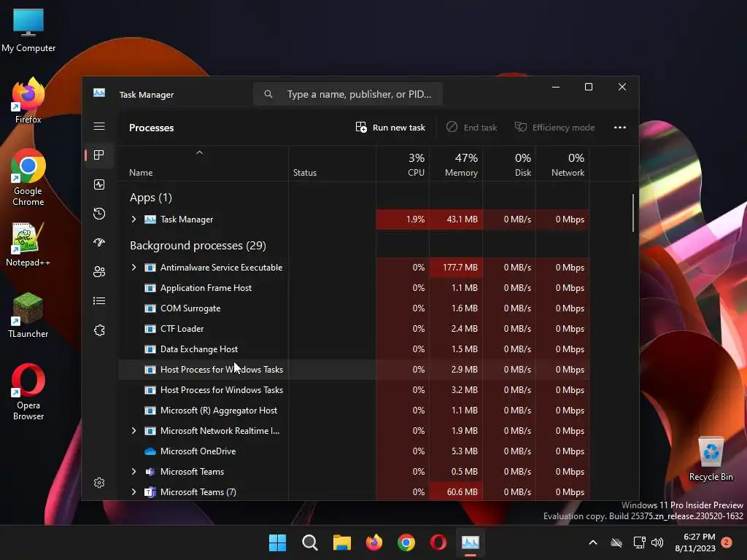The width and height of the screenshot is (747, 560).
Task: Open the Services page in sidebar
Action: (x=99, y=330)
